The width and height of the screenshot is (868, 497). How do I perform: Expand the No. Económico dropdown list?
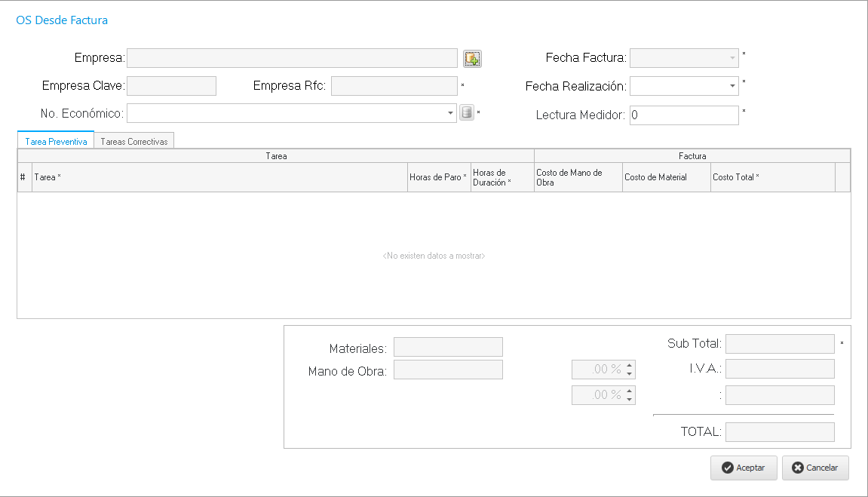pyautogui.click(x=450, y=113)
